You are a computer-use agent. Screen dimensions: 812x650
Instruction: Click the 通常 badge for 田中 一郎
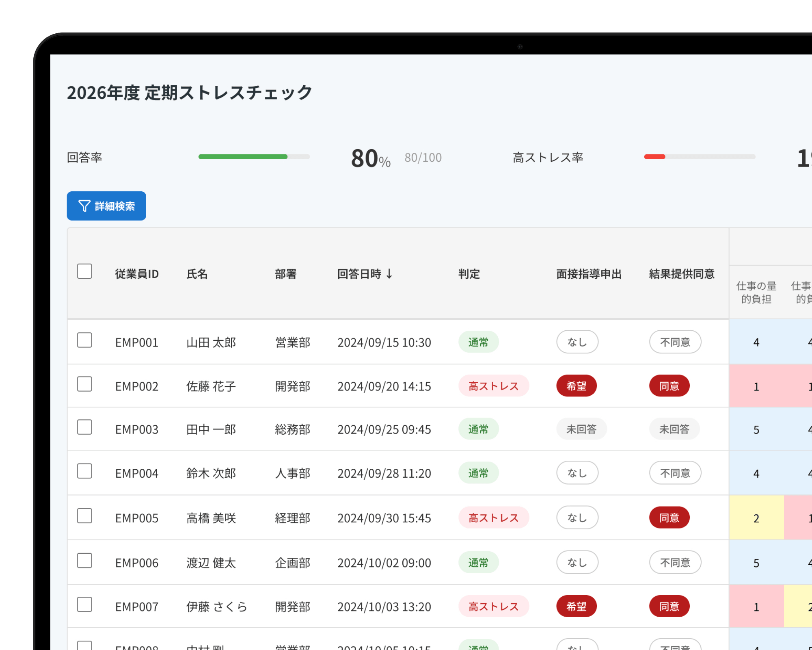point(478,429)
